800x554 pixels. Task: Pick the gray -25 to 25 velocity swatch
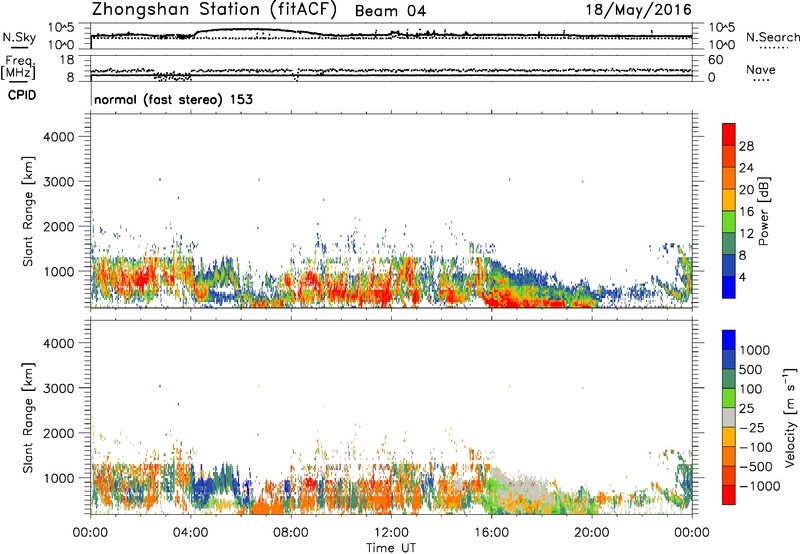pos(729,418)
